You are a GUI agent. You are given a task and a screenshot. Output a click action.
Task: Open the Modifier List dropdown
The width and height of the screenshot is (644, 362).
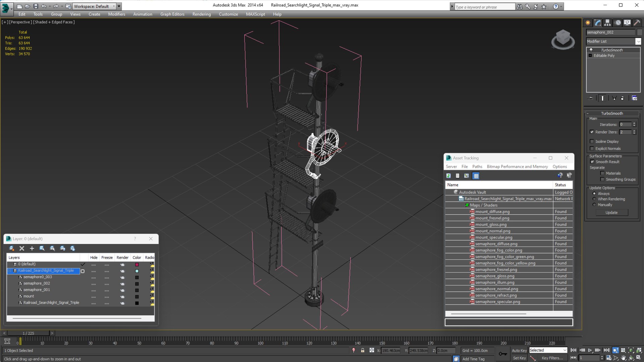click(638, 41)
